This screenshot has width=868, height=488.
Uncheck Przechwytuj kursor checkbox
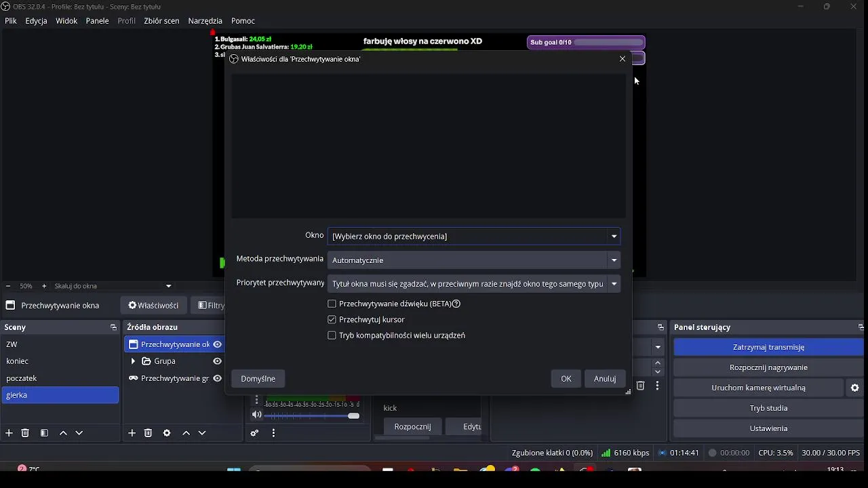click(x=332, y=319)
